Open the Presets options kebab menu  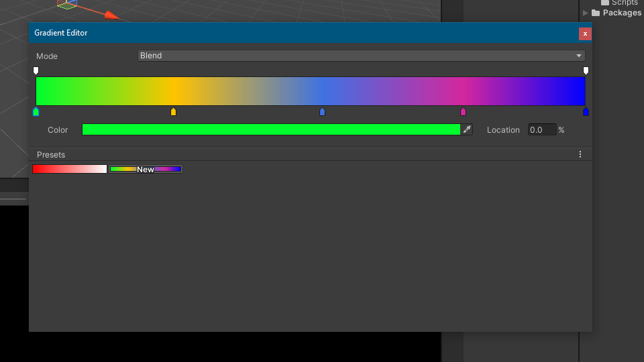pyautogui.click(x=580, y=154)
